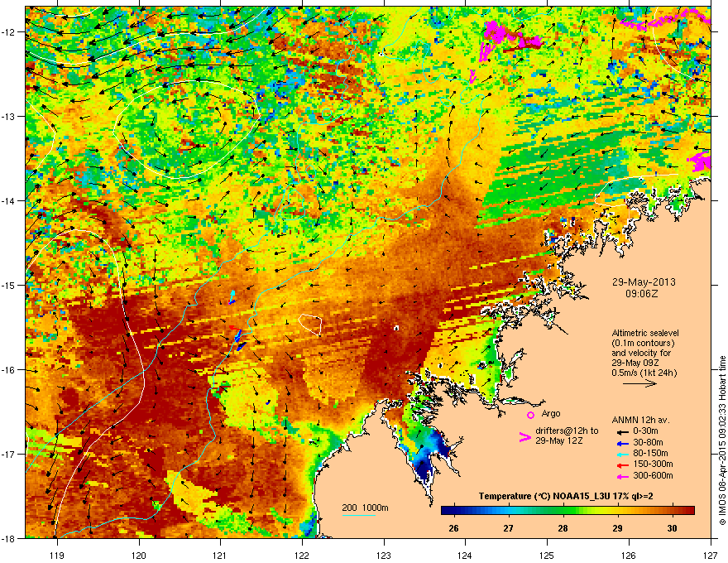Viewport: 728px width, 563px height.
Task: Select the cyan 80-150m arrow in legend
Action: (x=623, y=454)
